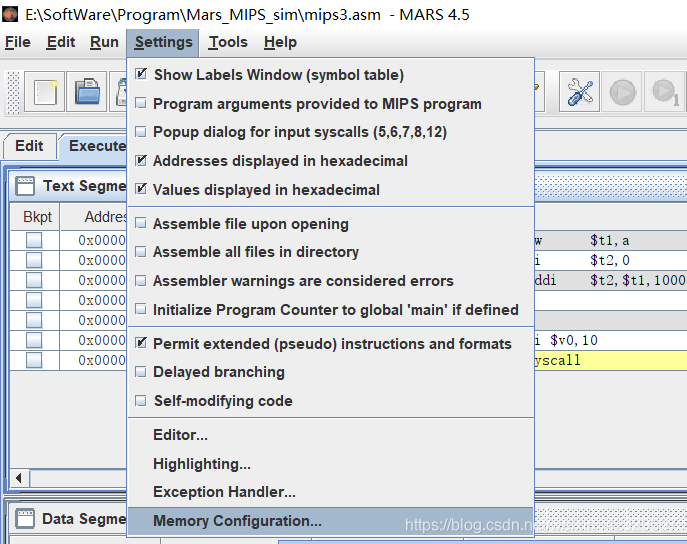
Task: Select the highlighted syscall source row
Action: point(610,360)
